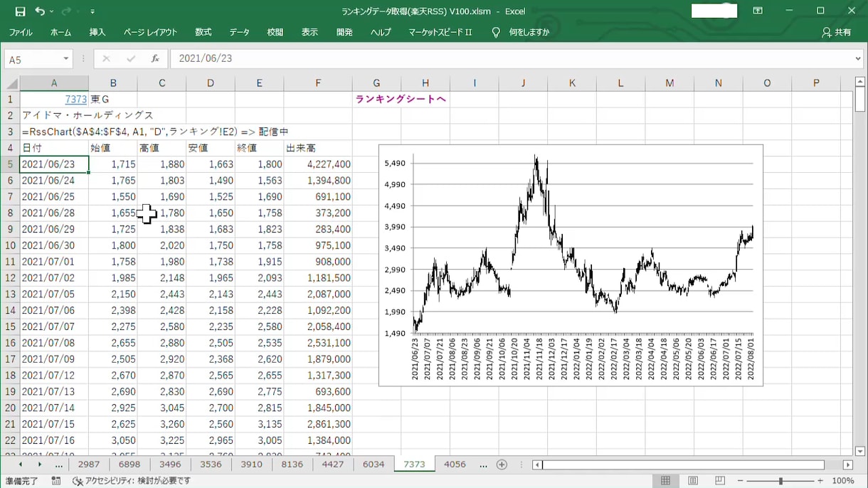Click the lightbulb tell-me icon

click(496, 32)
